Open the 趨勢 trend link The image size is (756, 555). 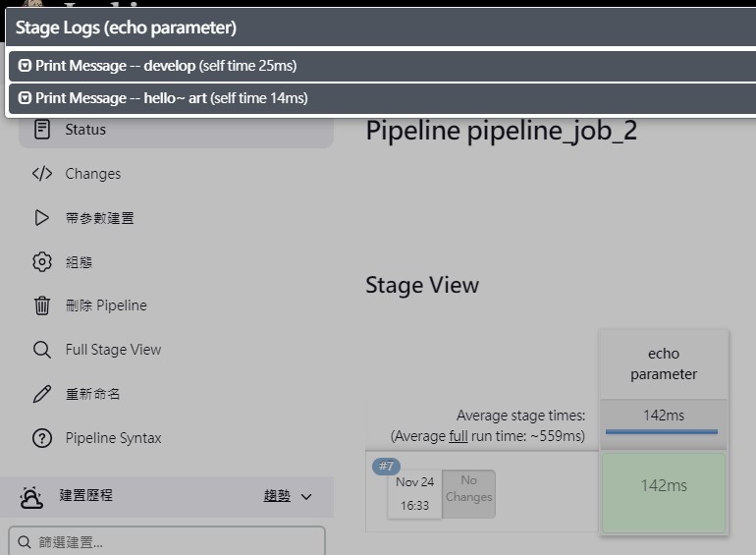pyautogui.click(x=277, y=495)
